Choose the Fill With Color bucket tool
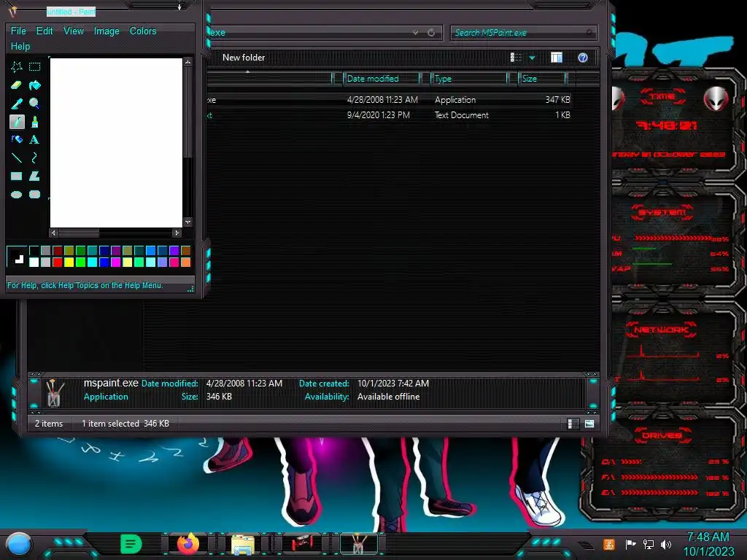 pyautogui.click(x=34, y=85)
